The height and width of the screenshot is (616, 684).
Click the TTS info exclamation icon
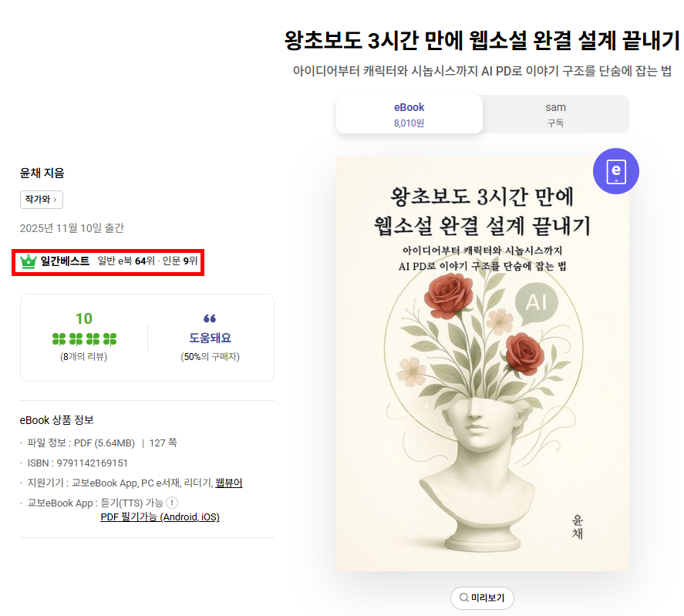click(x=172, y=503)
